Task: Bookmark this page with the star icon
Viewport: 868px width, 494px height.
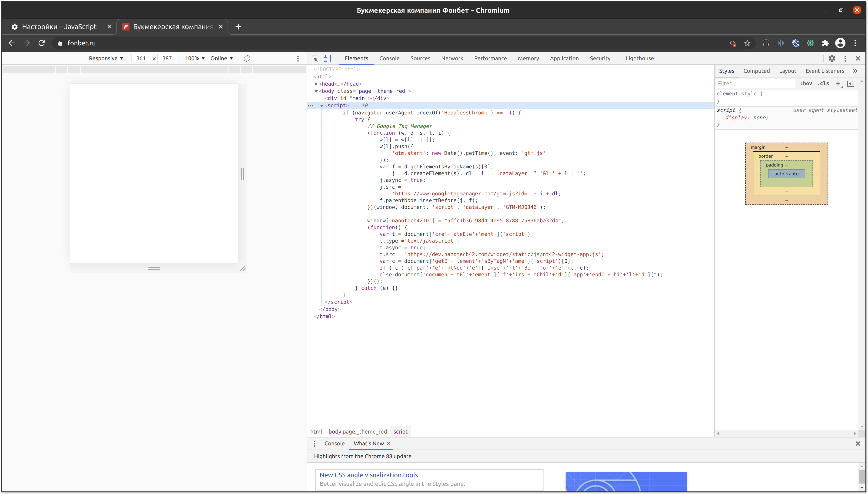Action: tap(747, 43)
